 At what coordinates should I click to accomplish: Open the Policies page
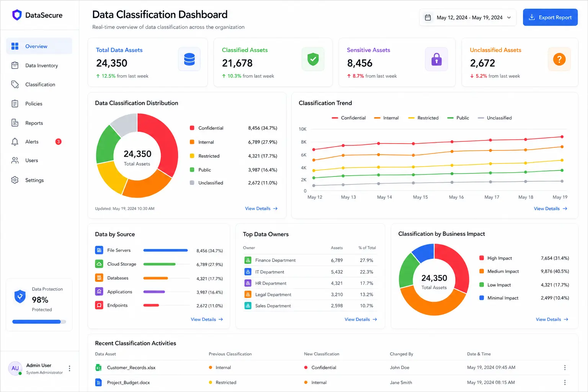(39, 104)
